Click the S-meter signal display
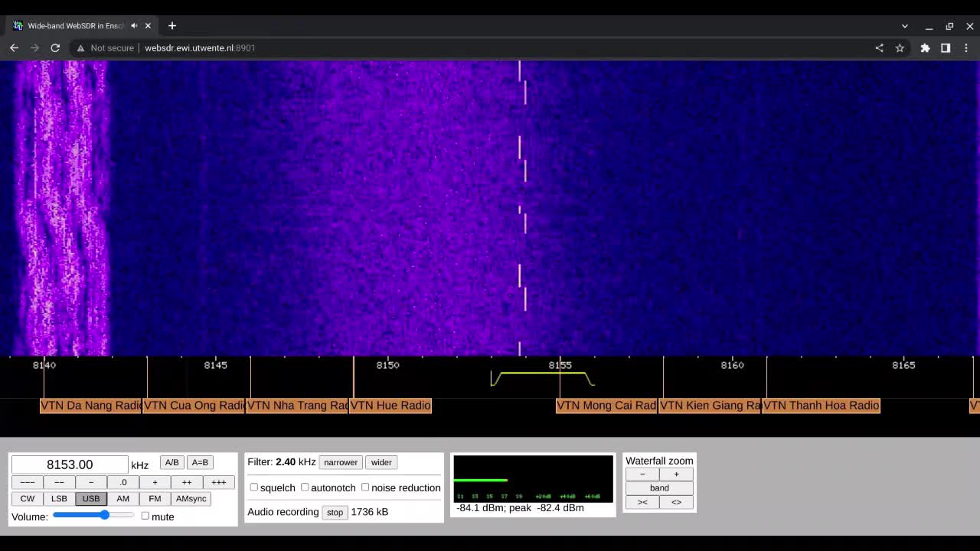Screen dimensions: 980x551 533,479
